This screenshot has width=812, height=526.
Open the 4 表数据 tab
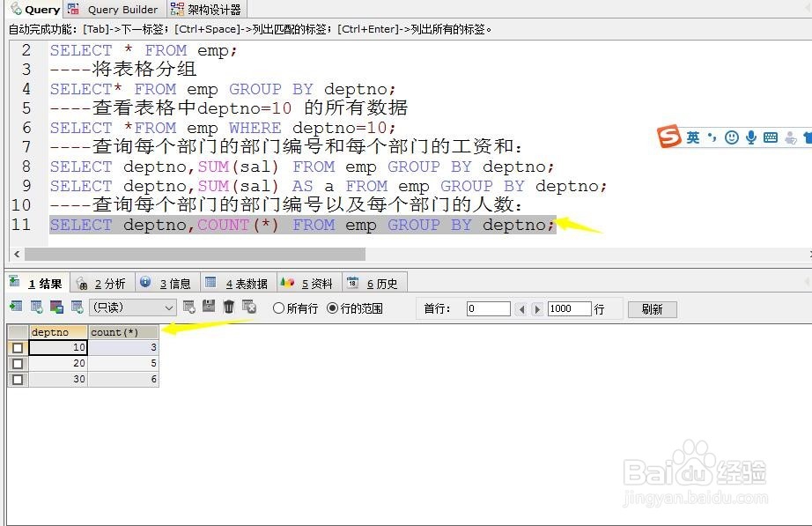tap(236, 282)
